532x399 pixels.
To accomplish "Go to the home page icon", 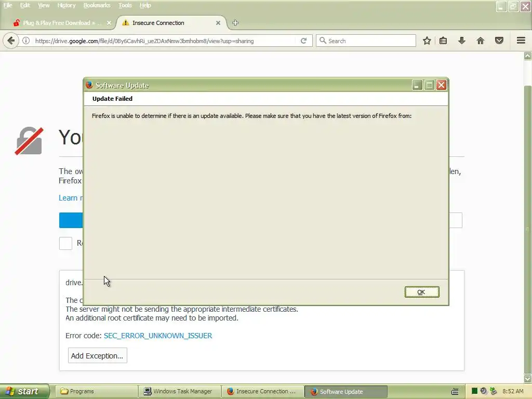I will point(481,41).
